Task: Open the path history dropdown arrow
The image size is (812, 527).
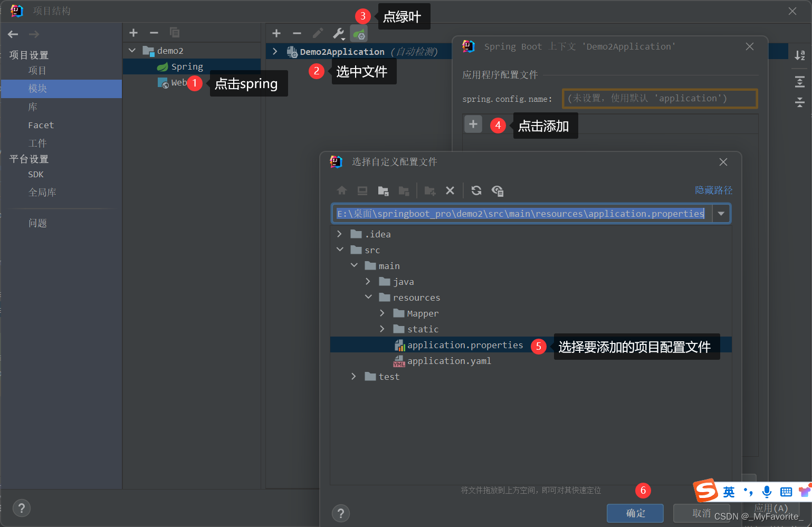Action: (x=721, y=213)
